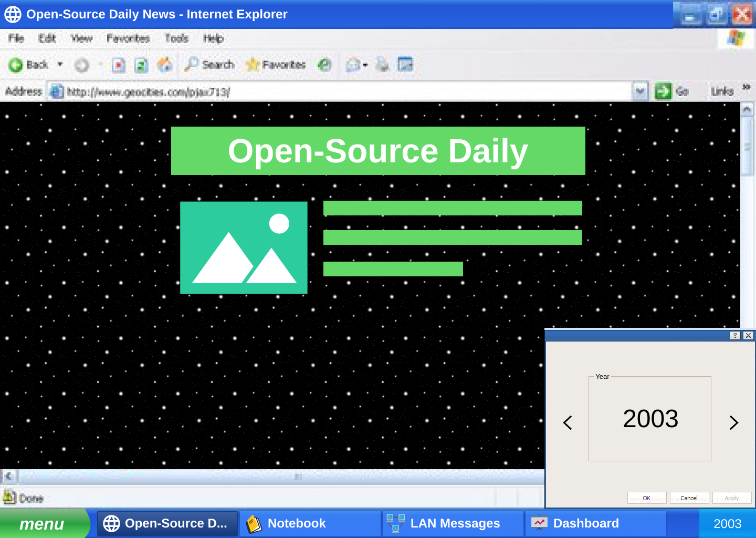Open the History toolbar icon
The height and width of the screenshot is (538, 756).
[324, 65]
